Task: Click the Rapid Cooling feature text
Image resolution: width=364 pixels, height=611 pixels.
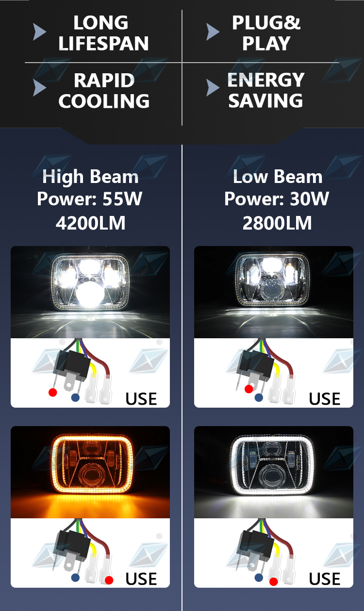Action: [x=104, y=90]
